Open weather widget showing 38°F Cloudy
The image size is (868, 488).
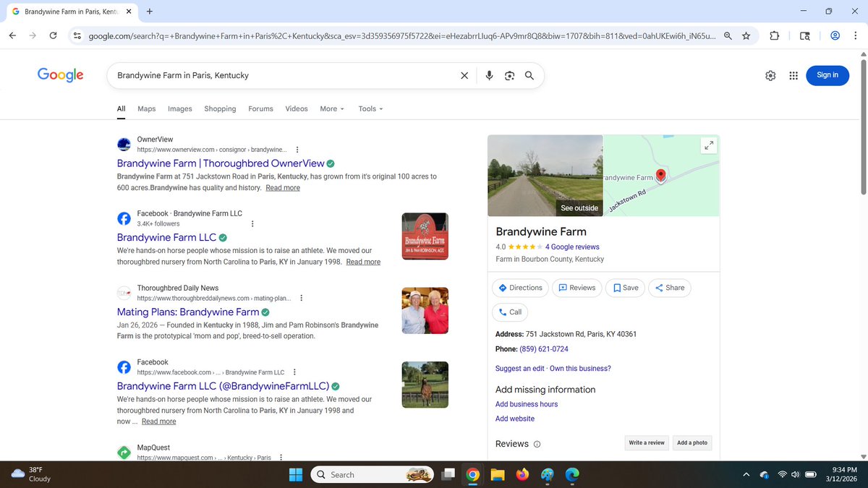tap(33, 474)
